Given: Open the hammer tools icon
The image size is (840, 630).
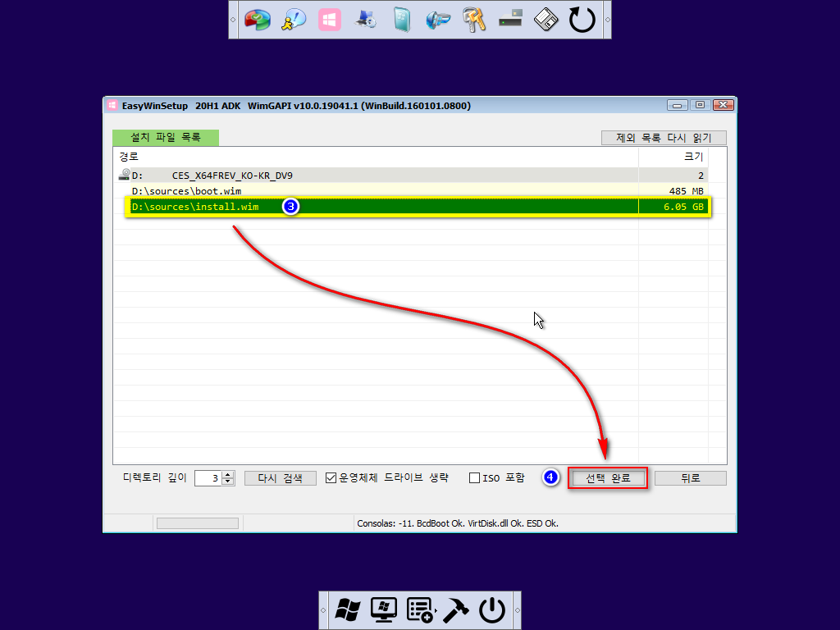Looking at the screenshot, I should (x=456, y=610).
